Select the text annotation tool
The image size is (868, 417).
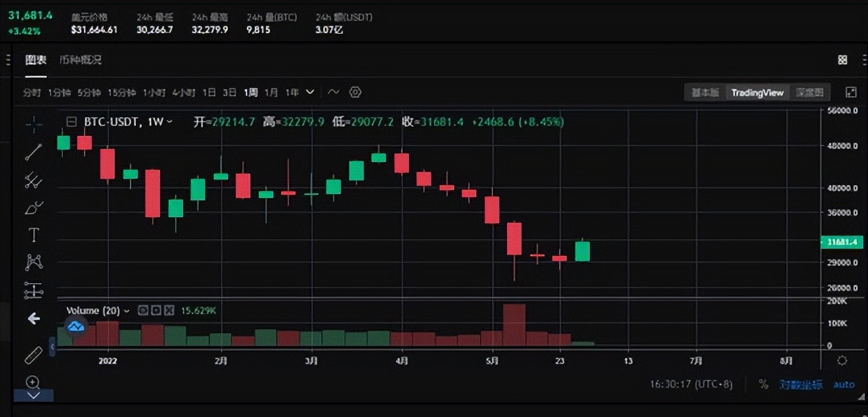34,235
